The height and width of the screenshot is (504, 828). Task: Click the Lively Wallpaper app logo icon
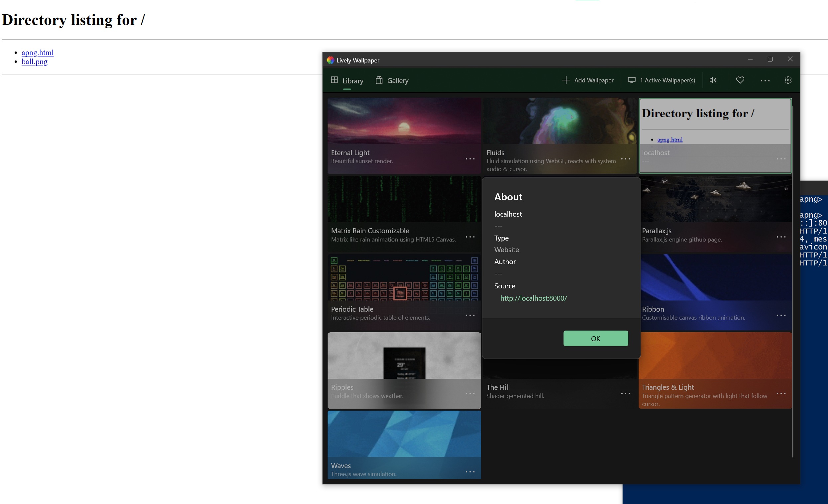[330, 60]
